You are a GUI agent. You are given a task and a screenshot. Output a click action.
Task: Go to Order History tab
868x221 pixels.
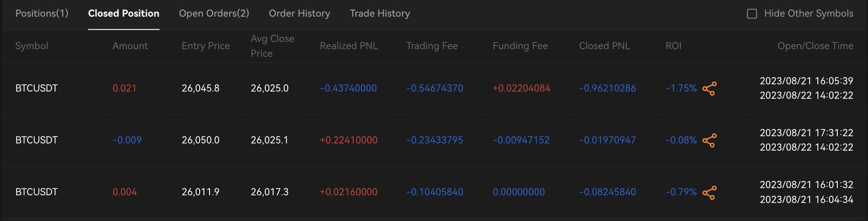[299, 14]
